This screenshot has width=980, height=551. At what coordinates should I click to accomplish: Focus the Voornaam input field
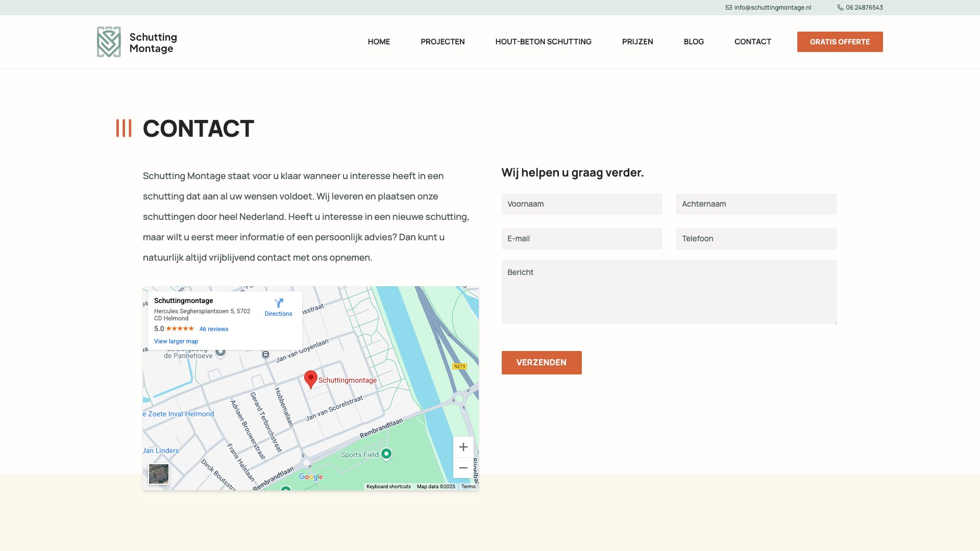pos(581,204)
